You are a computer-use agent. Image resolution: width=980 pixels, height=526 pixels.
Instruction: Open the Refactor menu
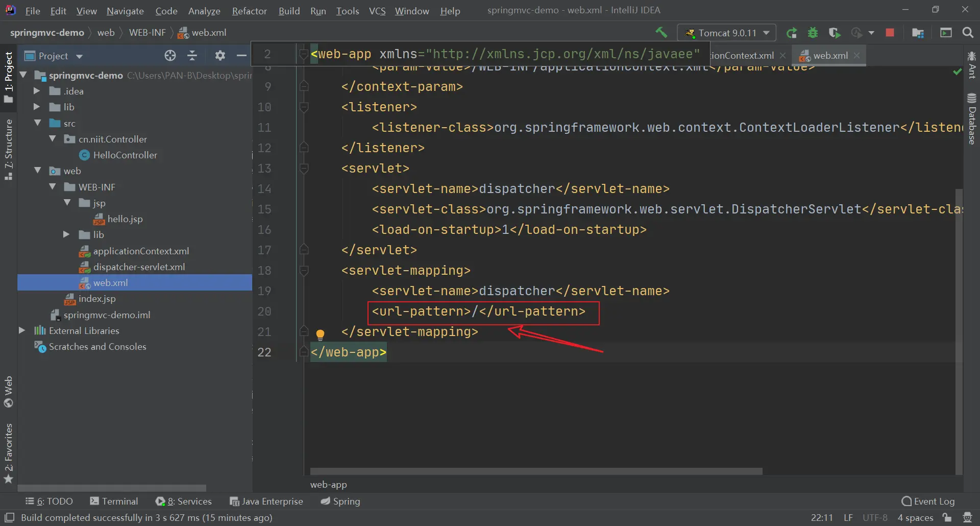[249, 11]
